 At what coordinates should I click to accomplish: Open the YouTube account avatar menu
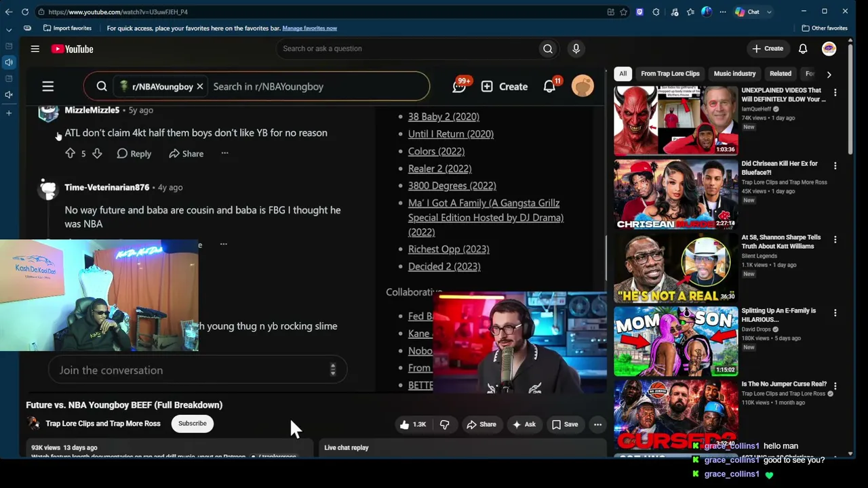click(829, 49)
